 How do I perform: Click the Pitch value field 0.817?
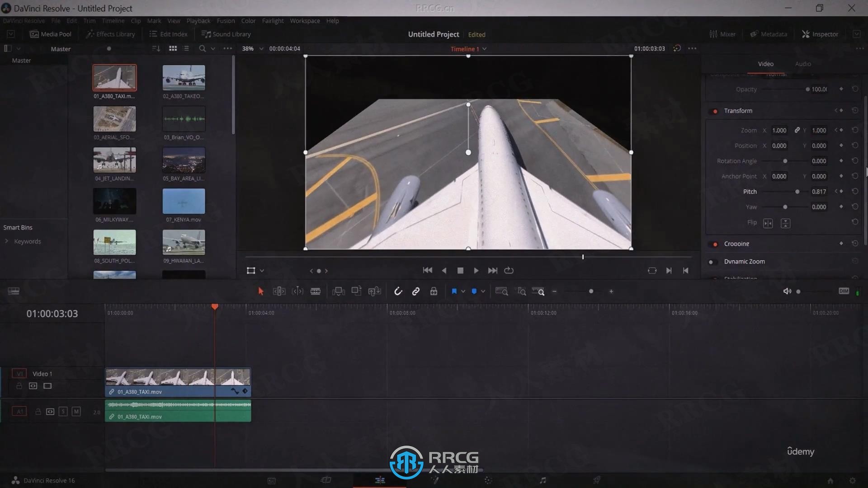click(819, 192)
